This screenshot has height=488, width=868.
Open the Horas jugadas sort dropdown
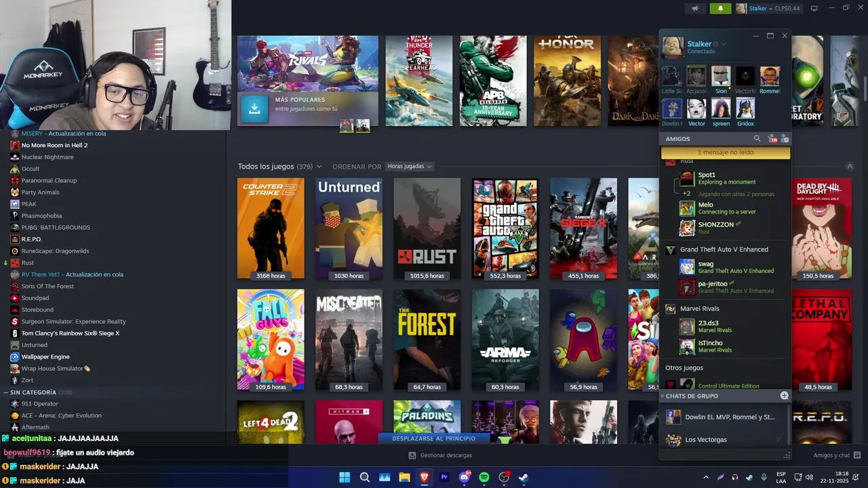point(409,166)
